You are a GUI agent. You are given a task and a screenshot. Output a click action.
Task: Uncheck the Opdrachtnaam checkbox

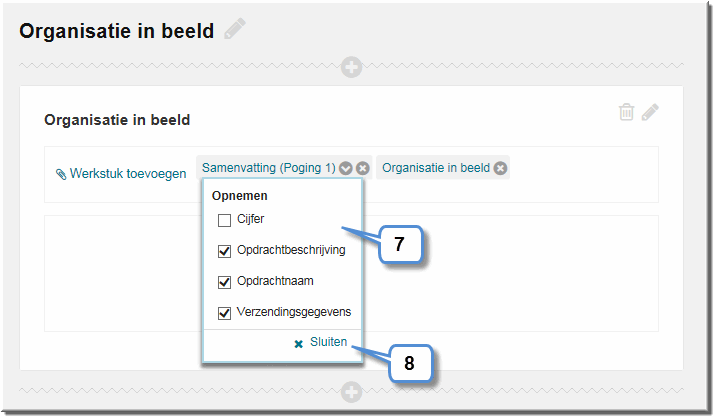click(x=224, y=282)
